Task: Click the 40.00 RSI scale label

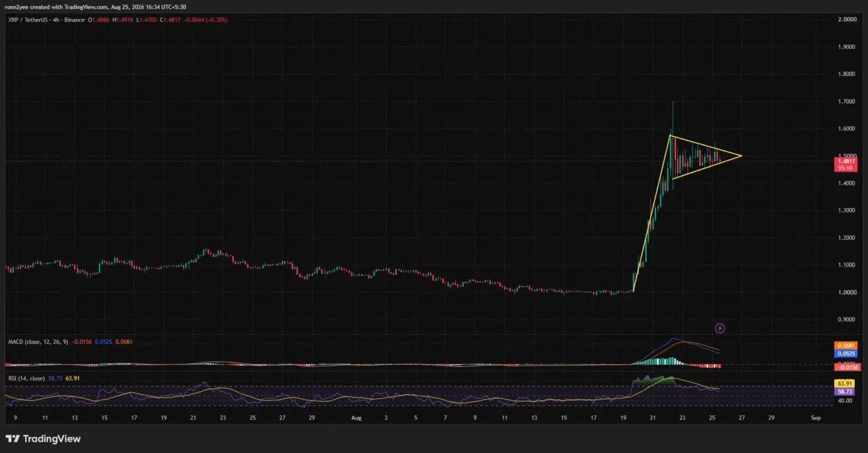Action: click(845, 401)
